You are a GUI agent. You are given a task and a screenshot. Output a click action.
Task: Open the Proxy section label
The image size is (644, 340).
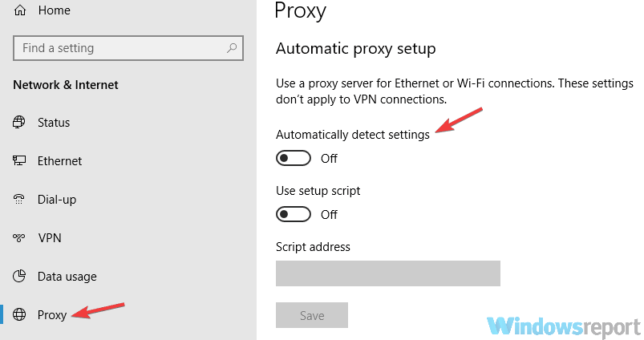(x=52, y=315)
